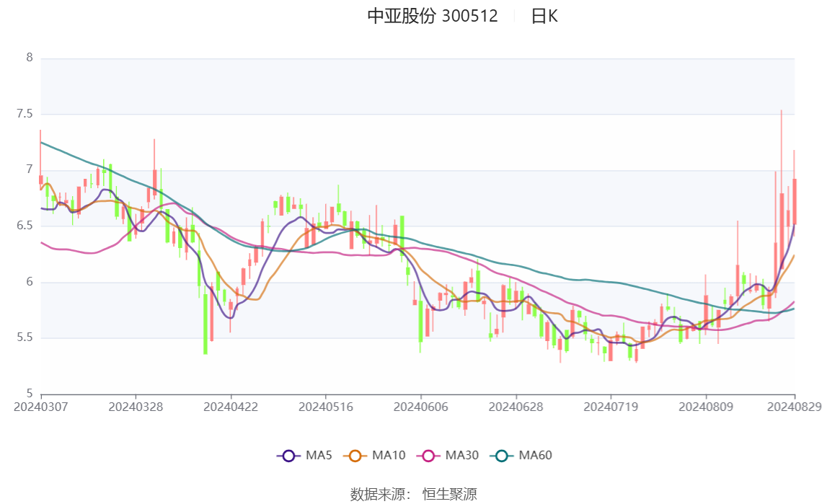Click the 5.5 price axis label

(25, 337)
